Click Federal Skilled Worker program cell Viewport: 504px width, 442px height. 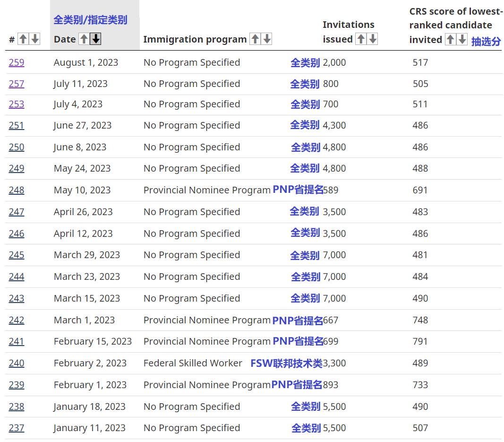[x=193, y=363]
